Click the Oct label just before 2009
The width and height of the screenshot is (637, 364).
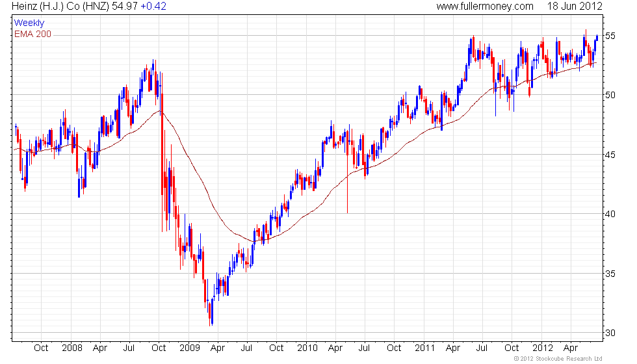[159, 348]
